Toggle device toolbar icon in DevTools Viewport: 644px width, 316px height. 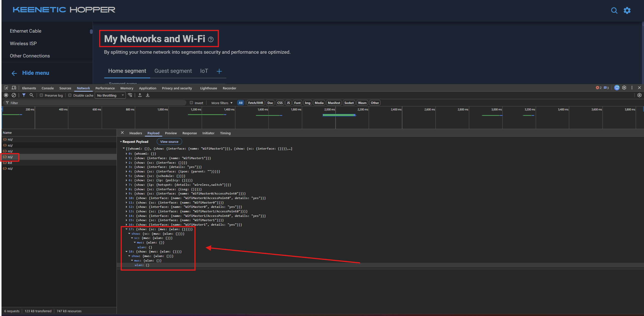coord(14,88)
